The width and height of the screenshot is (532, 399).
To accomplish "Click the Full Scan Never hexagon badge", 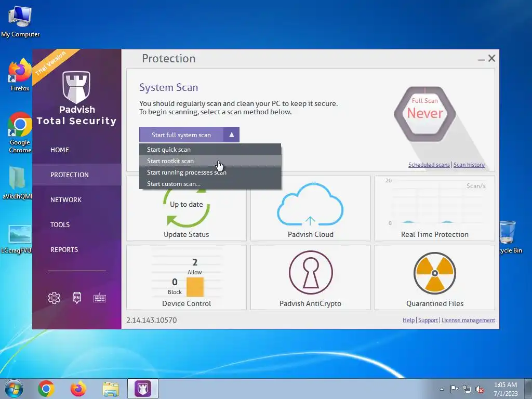I will click(425, 114).
